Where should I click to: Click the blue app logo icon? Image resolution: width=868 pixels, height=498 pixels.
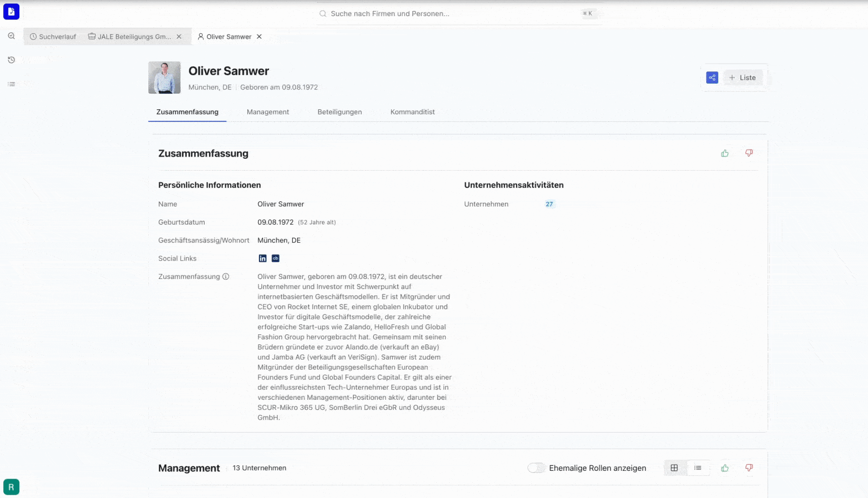tap(11, 12)
